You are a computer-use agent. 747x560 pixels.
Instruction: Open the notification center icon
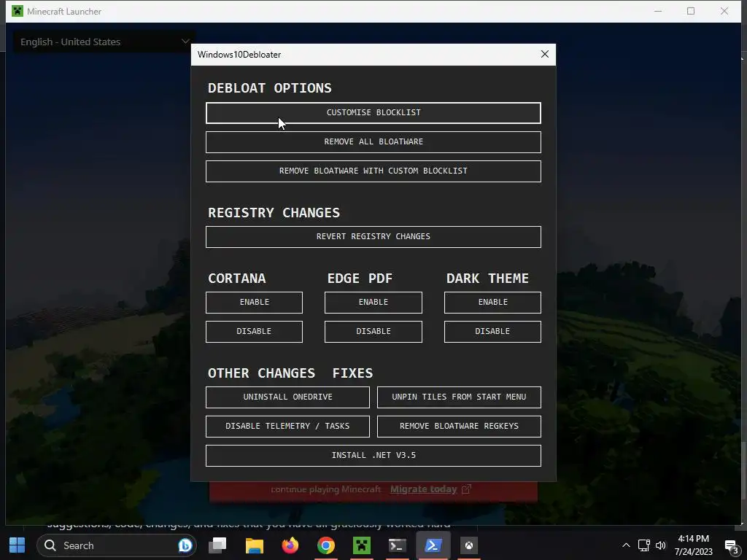pos(731,546)
